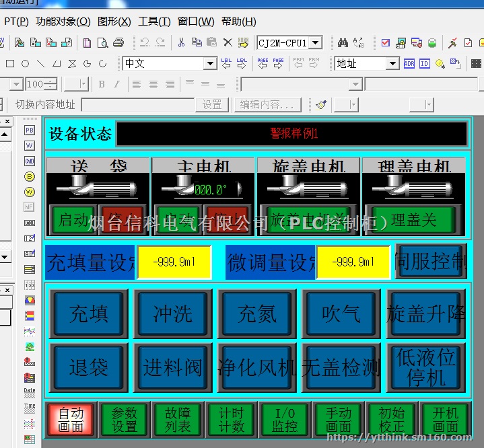Click the ADR address display icon
The width and height of the screenshot is (484, 448).
[409, 63]
